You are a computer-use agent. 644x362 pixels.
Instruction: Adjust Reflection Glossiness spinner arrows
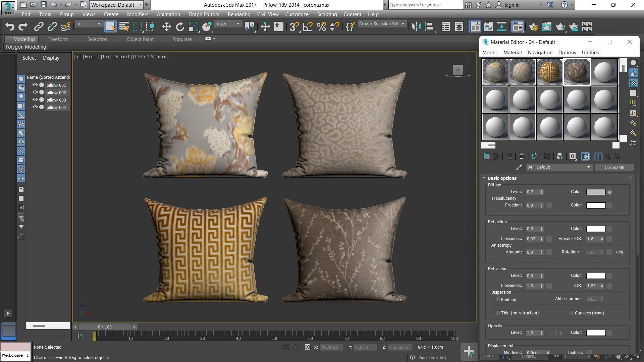[541, 239]
